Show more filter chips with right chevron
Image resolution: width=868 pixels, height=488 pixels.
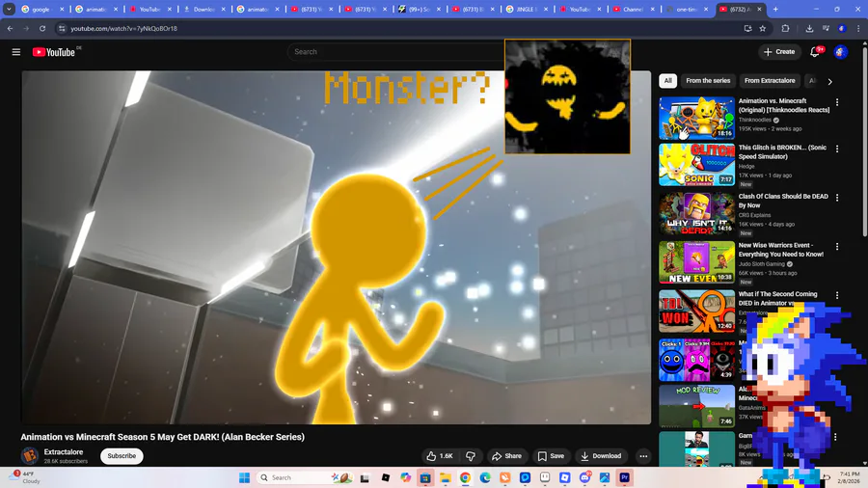[829, 81]
